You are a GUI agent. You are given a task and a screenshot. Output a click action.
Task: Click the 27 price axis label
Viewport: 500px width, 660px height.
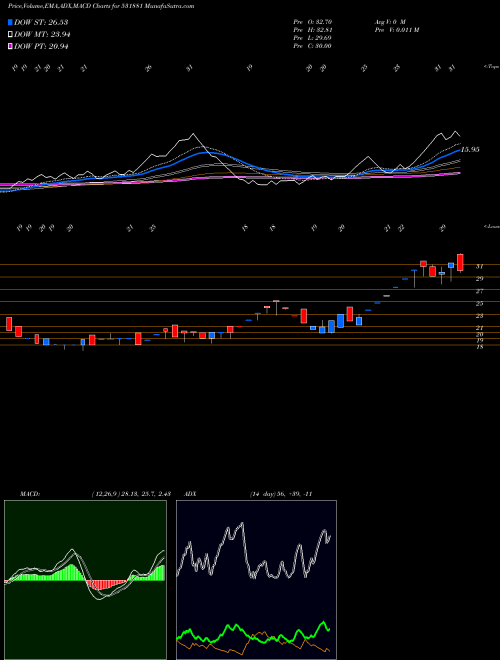click(479, 291)
